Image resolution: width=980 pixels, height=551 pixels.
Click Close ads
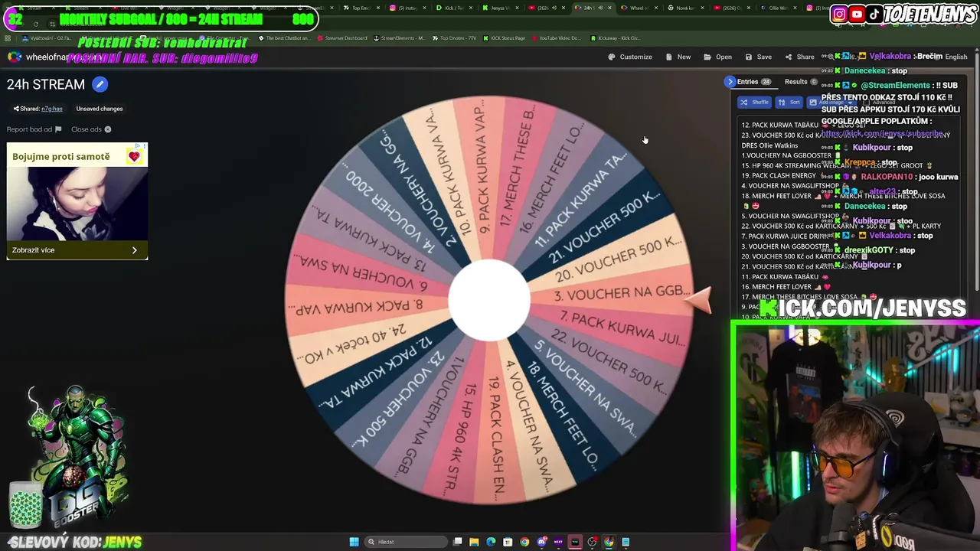tap(91, 129)
